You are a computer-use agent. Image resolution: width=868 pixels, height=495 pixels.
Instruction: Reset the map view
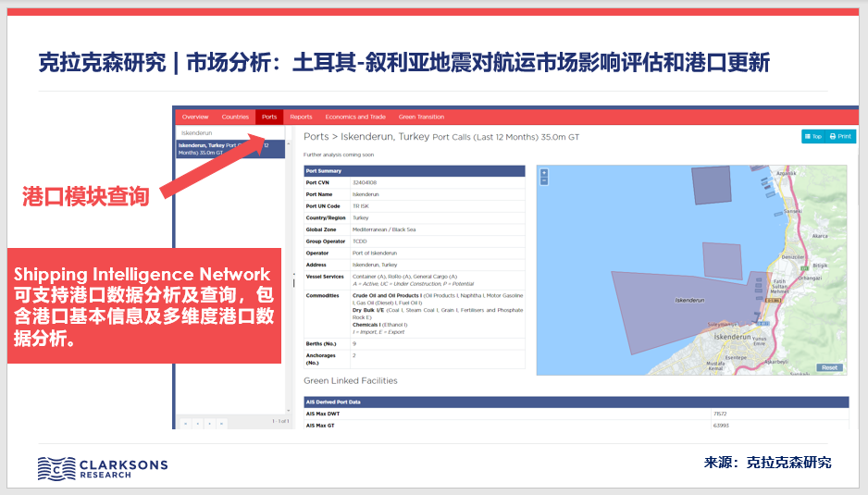[x=829, y=367]
